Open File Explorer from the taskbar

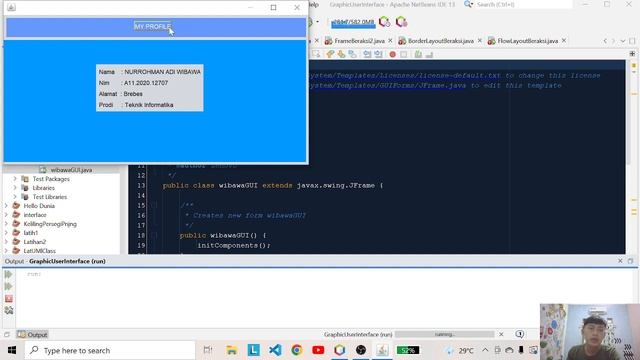[232, 350]
